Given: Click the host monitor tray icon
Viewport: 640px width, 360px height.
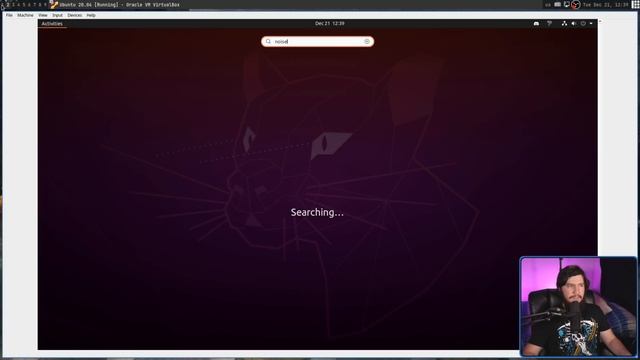Looking at the screenshot, I should 567,4.
